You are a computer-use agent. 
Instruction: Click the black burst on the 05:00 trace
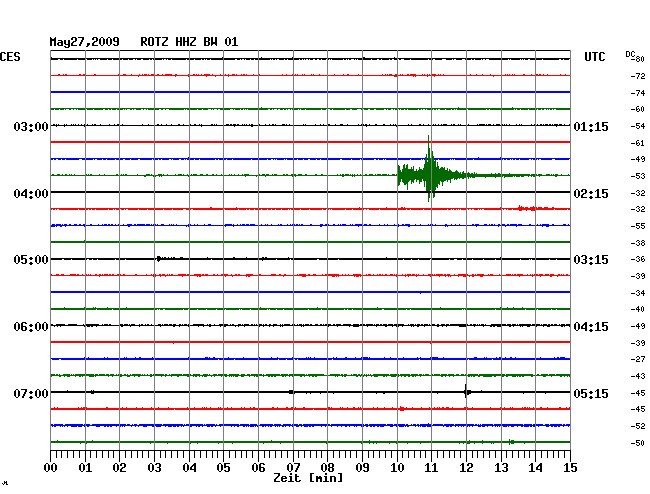(x=159, y=259)
